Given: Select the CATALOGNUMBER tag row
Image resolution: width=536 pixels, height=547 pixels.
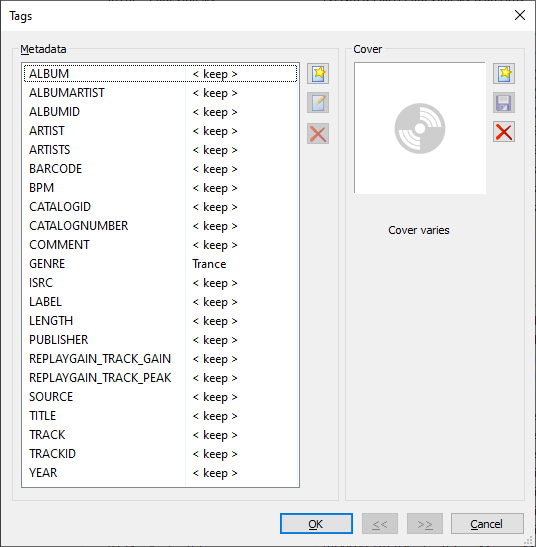Looking at the screenshot, I should 161,226.
